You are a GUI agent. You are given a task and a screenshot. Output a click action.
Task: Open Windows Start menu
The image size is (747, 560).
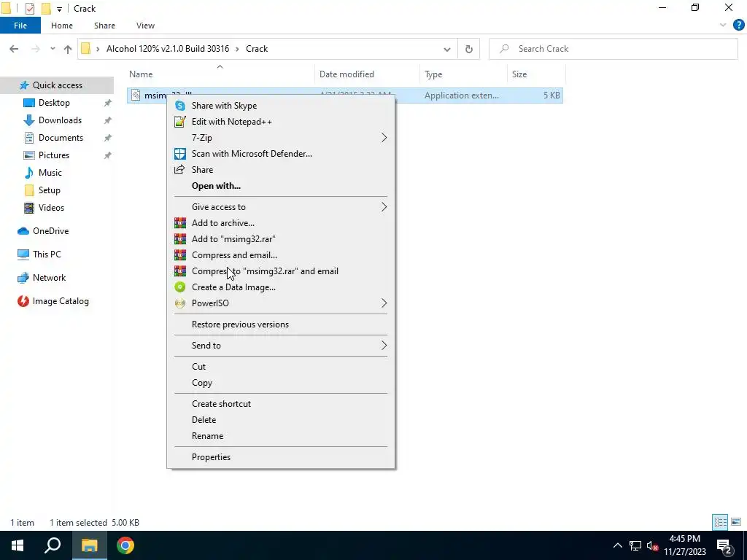(18, 545)
